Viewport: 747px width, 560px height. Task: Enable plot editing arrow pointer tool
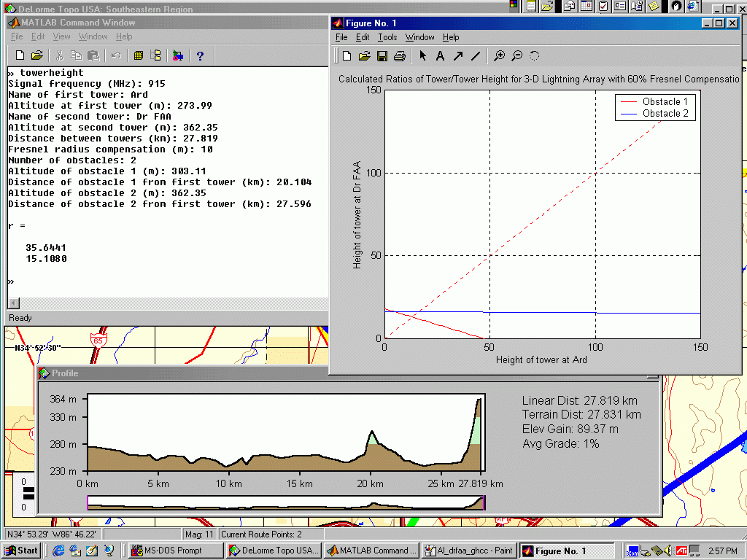(x=422, y=56)
